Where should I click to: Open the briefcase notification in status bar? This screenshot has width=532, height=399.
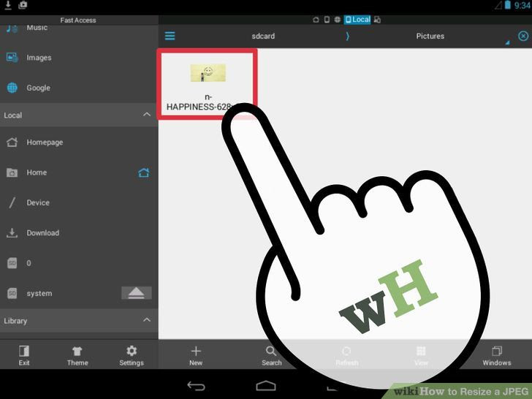[x=23, y=5]
